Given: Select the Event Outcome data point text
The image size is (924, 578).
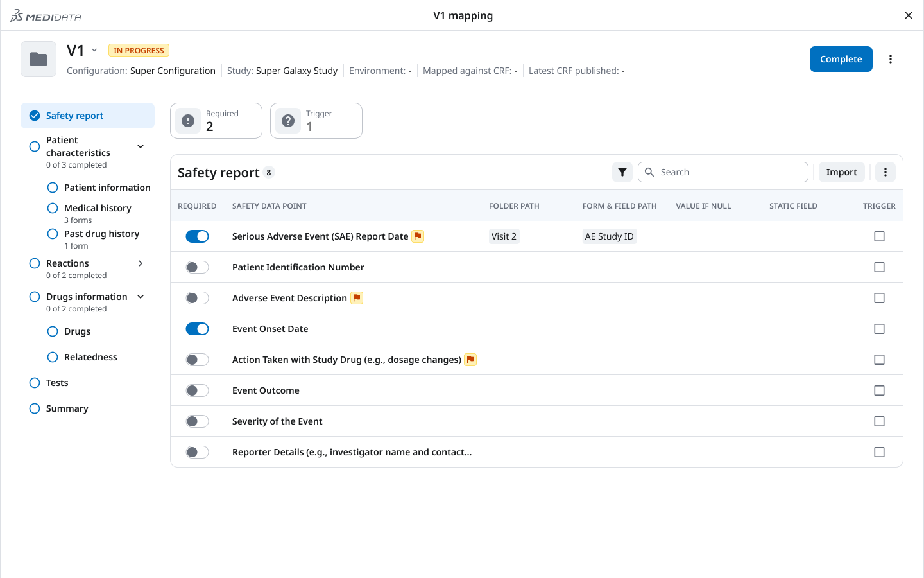Looking at the screenshot, I should [x=266, y=390].
